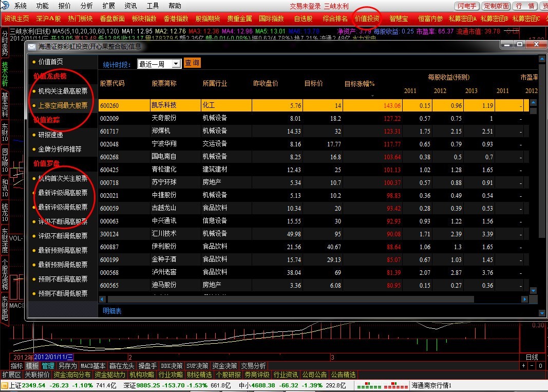Switch to the 模板 bottom tab
Screen dimensions: 548x392
[32, 366]
